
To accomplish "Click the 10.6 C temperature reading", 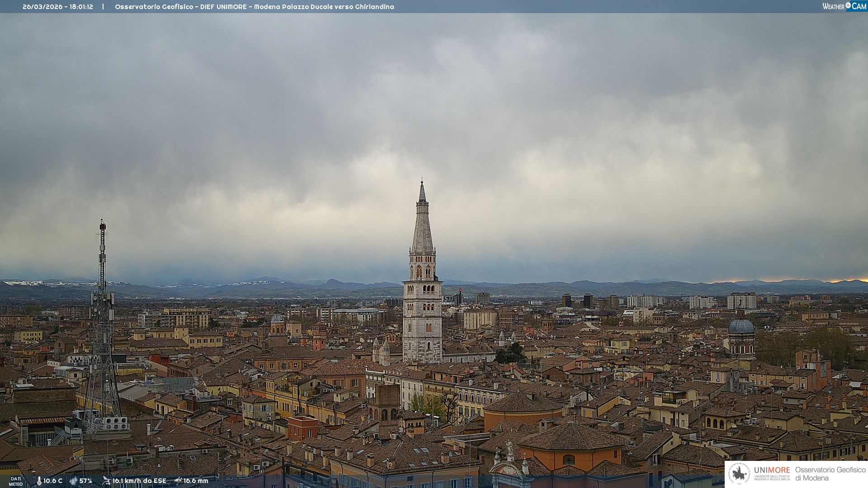I will [x=53, y=481].
